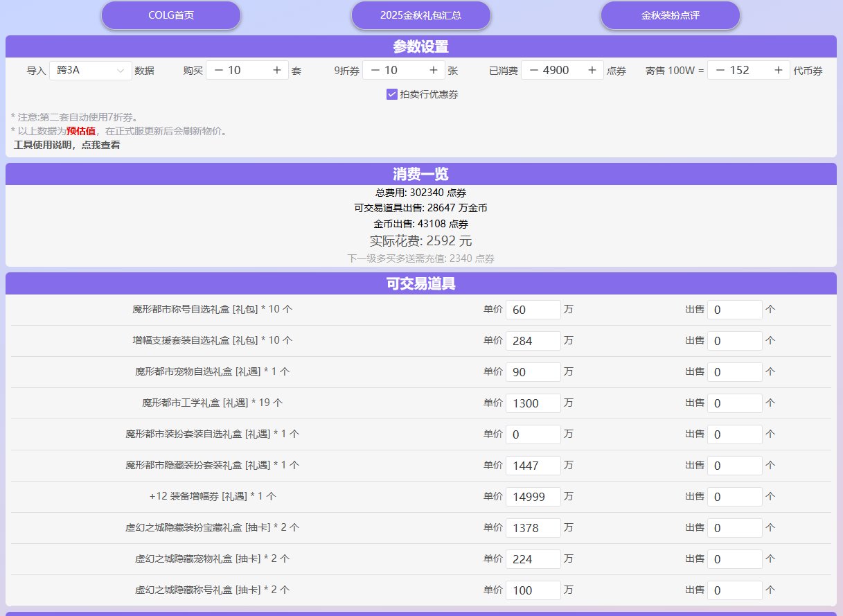The height and width of the screenshot is (616, 843).
Task: Increase the 寄售 100W token value
Action: coord(778,70)
